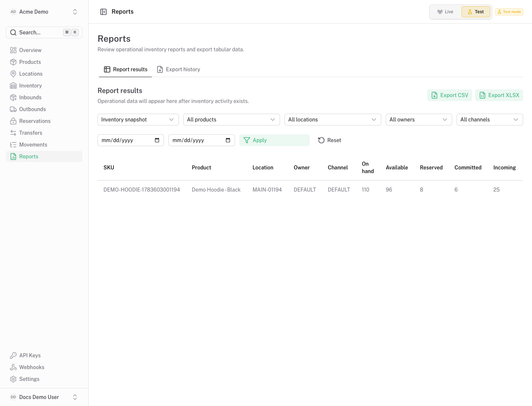Navigate to Inventory in the sidebar

tap(44, 86)
